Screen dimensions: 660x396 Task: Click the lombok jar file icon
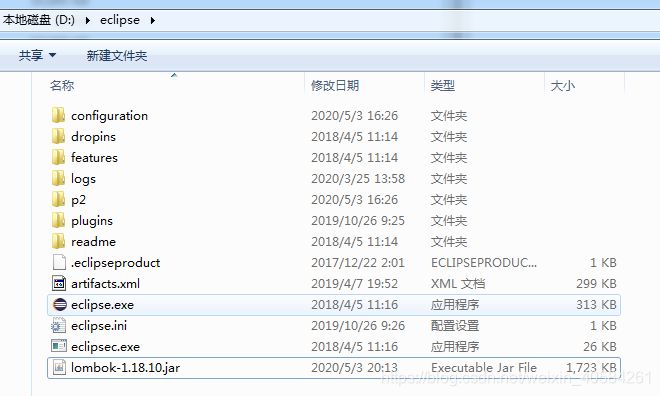click(x=59, y=367)
